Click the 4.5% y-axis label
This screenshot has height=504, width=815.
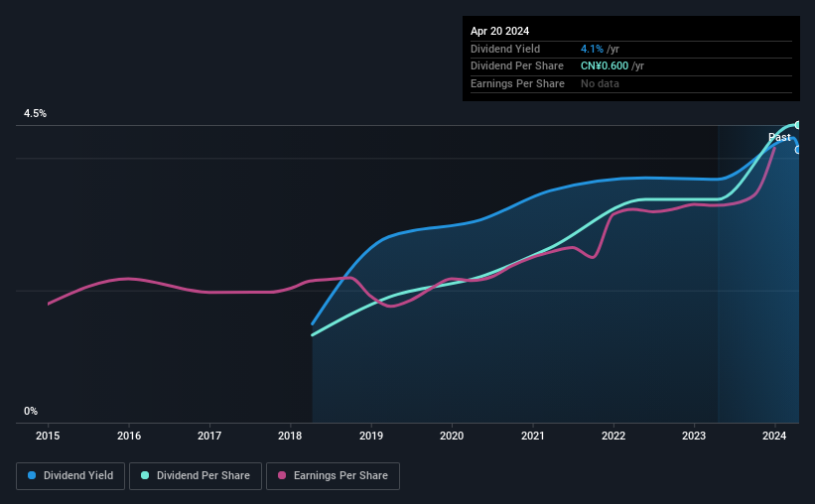[x=36, y=114]
